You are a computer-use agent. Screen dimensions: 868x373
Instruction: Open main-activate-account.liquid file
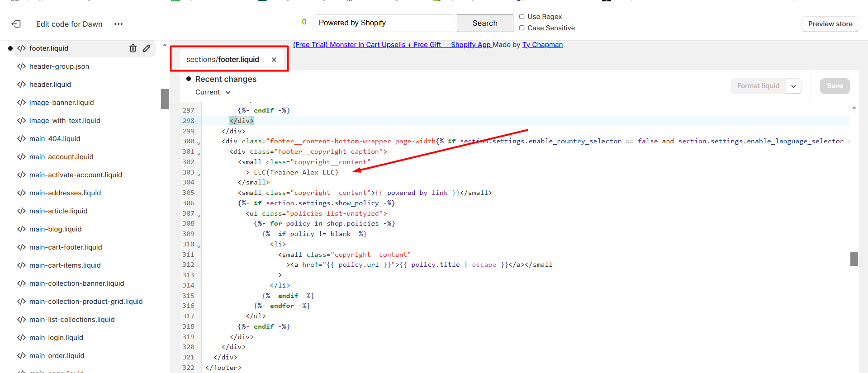point(76,175)
